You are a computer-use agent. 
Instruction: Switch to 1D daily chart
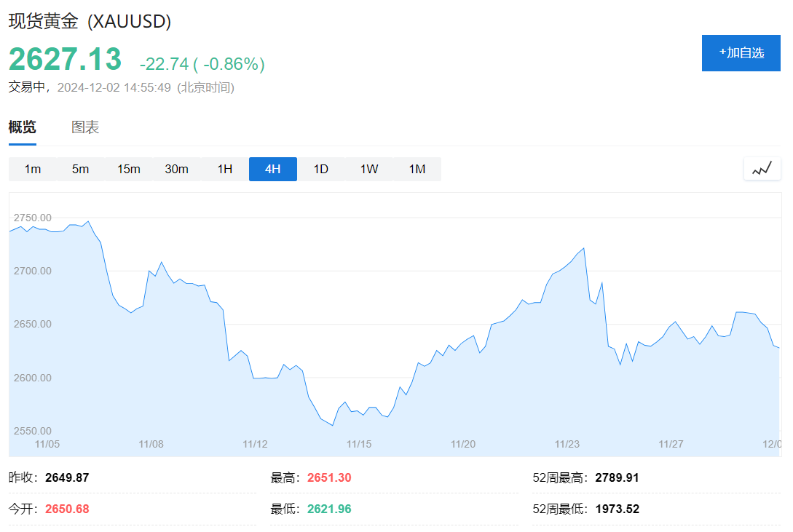(320, 169)
